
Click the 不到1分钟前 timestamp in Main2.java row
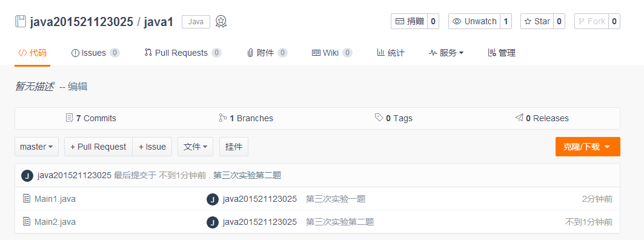pyautogui.click(x=589, y=222)
